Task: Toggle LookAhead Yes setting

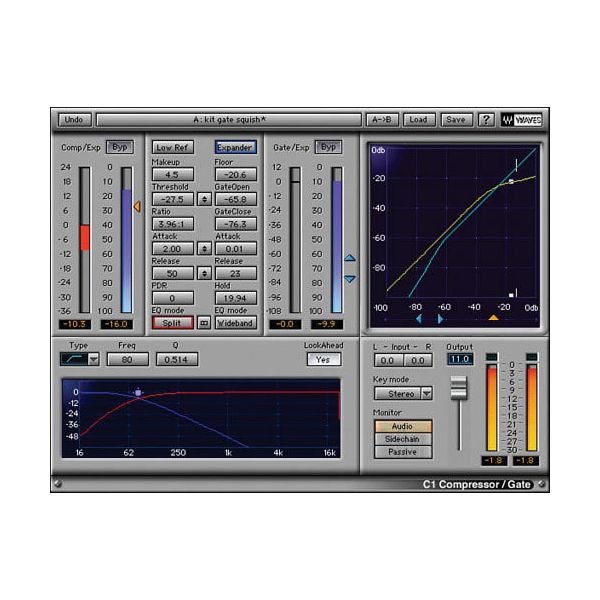Action: click(323, 360)
